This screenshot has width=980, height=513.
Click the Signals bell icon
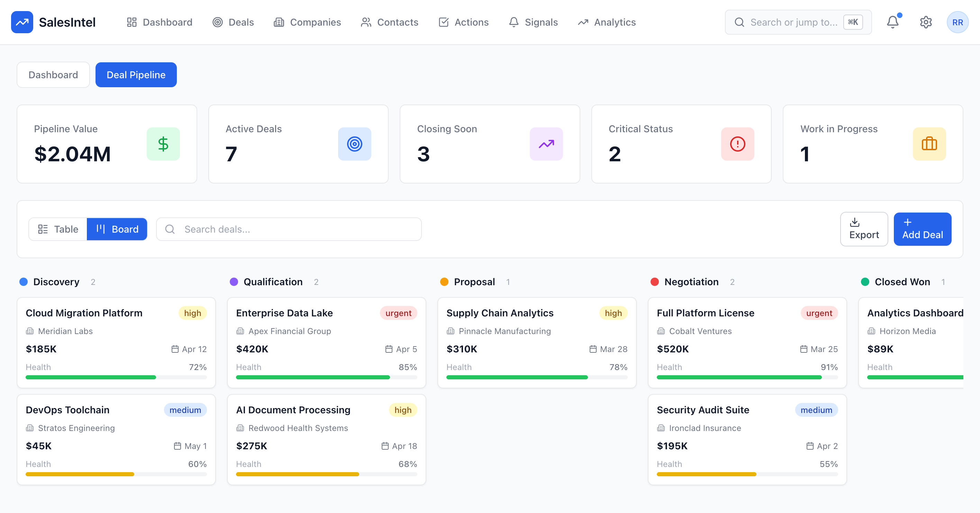click(514, 22)
